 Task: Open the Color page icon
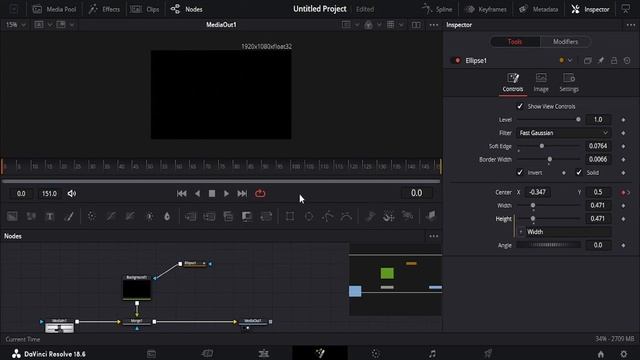pyautogui.click(x=376, y=353)
